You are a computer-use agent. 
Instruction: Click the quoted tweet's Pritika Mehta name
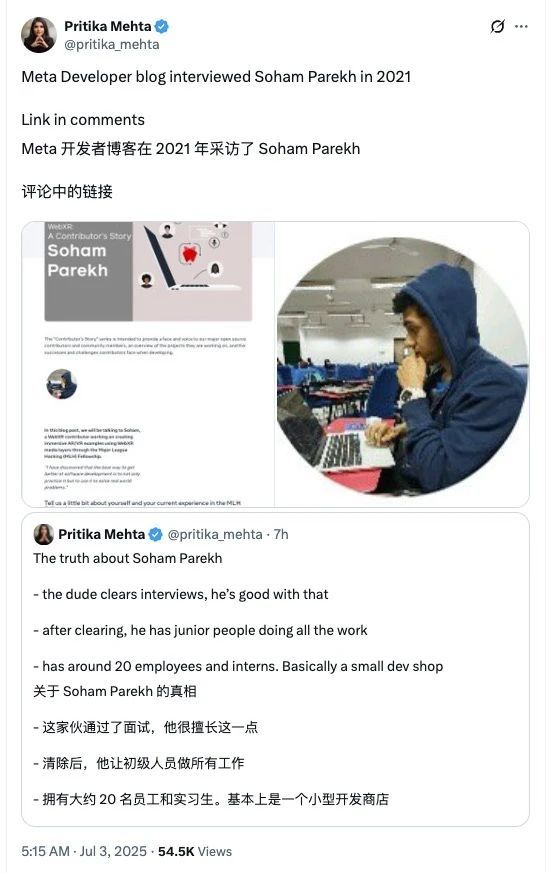tap(102, 534)
